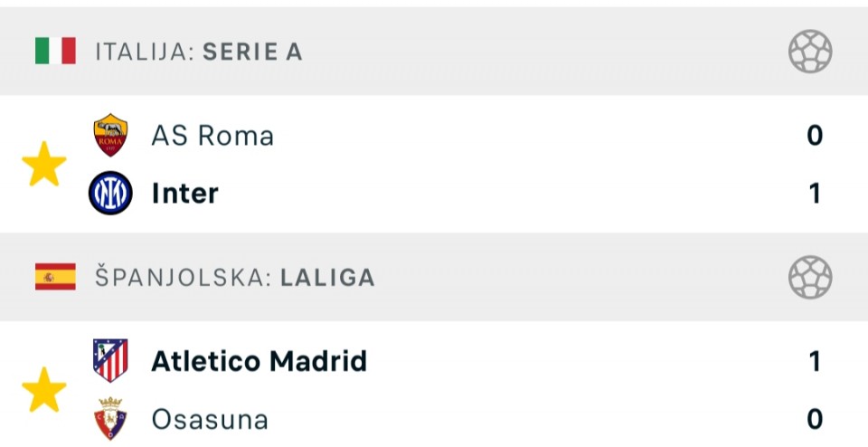The image size is (868, 447).
Task: Click the Osasuna club crest
Action: (x=110, y=419)
